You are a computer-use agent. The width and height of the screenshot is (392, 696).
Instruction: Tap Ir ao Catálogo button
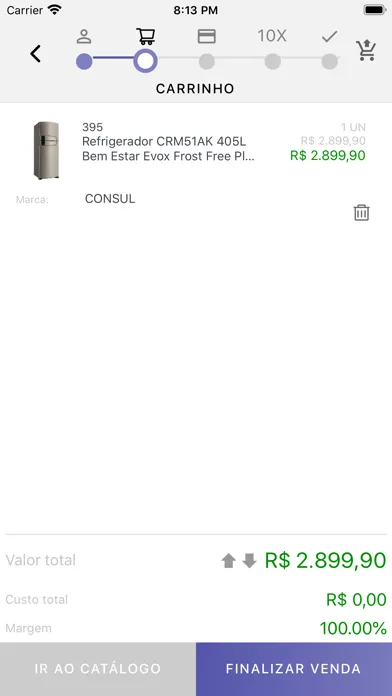98,669
